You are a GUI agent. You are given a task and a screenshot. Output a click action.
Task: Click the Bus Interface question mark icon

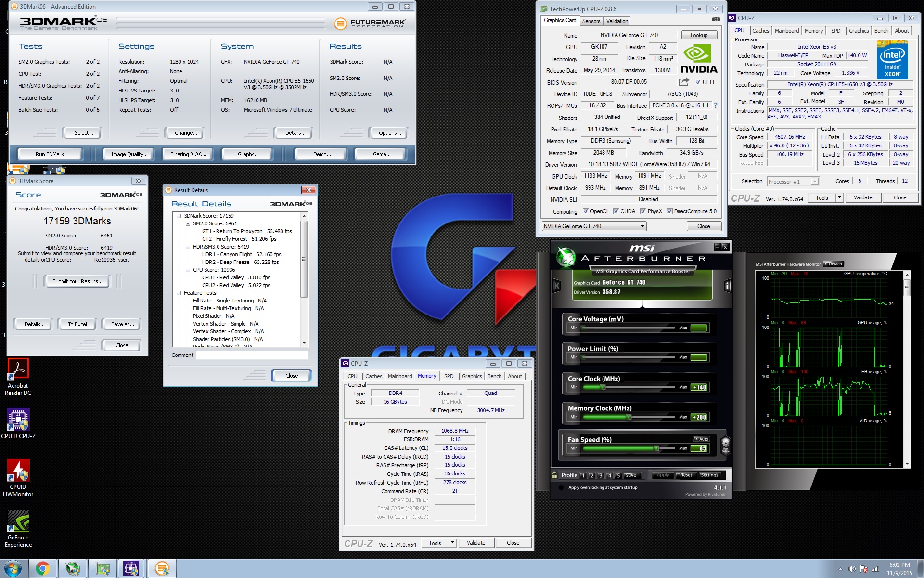(x=716, y=105)
